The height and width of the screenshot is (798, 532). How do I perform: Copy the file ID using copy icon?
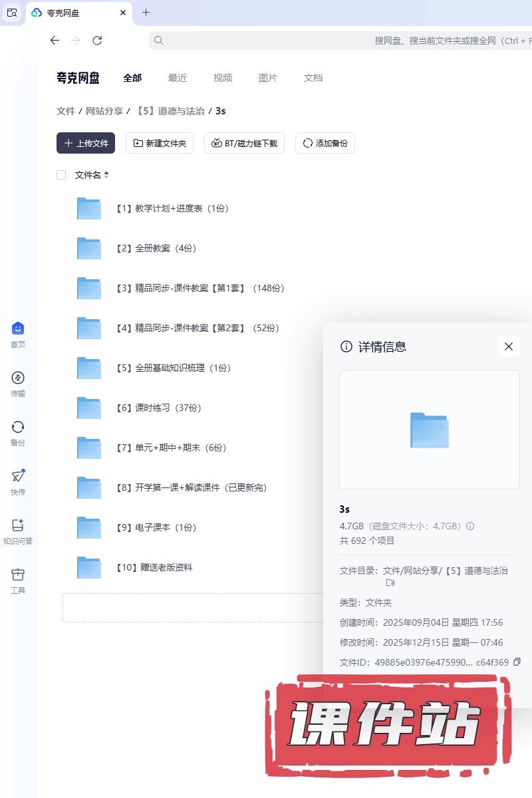point(517,662)
